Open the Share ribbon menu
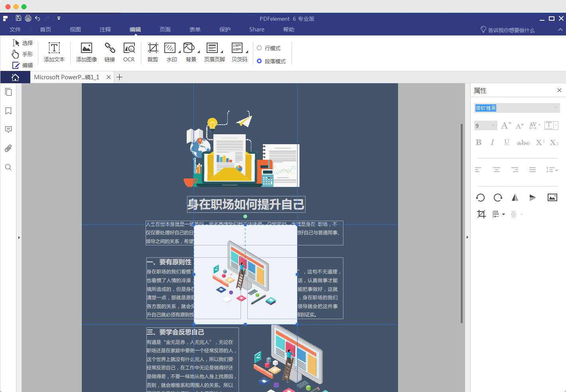This screenshot has height=392, width=566. pos(256,29)
